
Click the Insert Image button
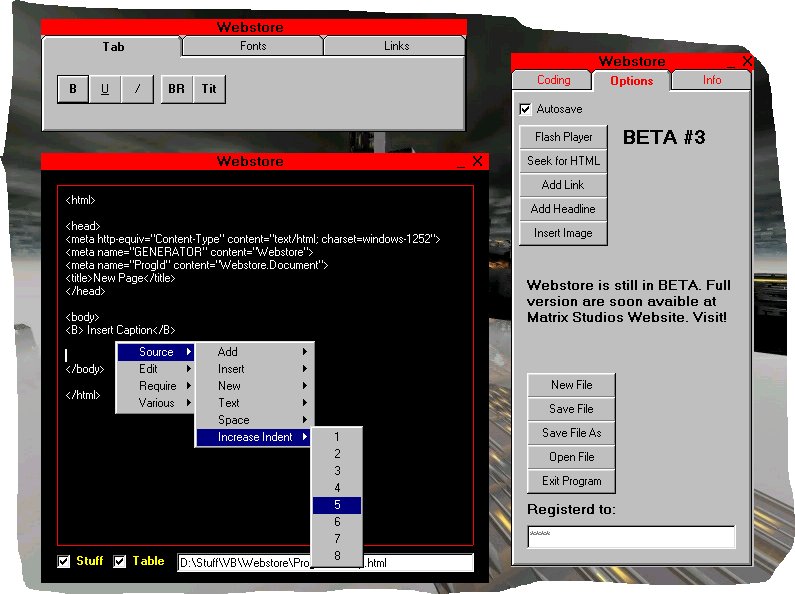[x=562, y=233]
